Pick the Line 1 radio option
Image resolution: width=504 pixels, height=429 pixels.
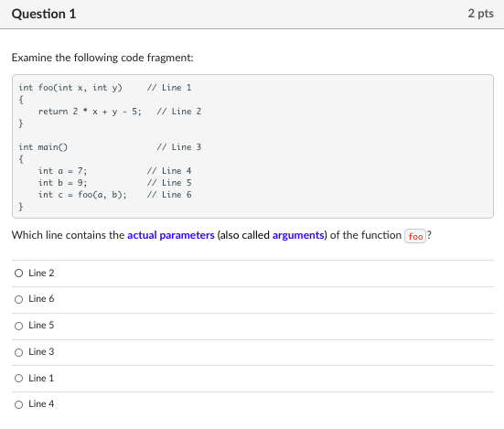18,378
